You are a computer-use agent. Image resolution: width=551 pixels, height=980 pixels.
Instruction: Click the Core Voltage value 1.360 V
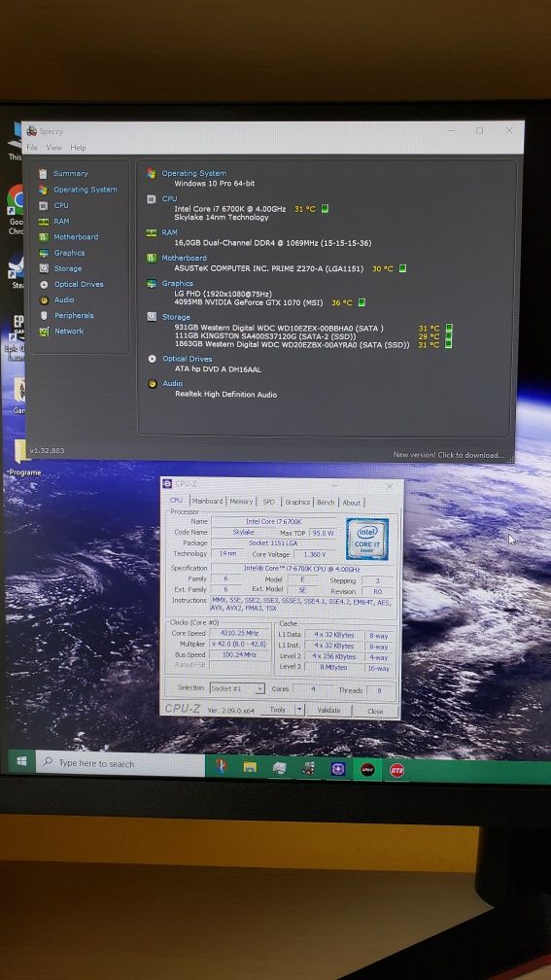click(x=314, y=554)
